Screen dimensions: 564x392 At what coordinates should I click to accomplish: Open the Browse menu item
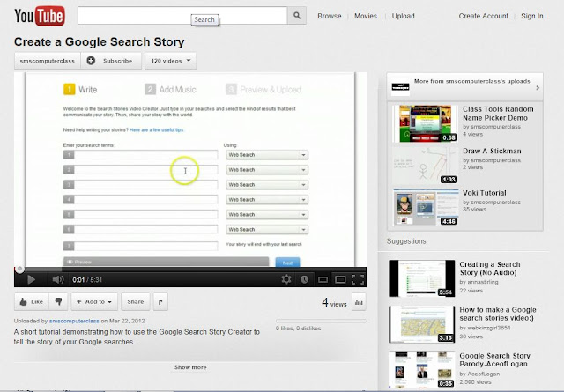coord(329,16)
